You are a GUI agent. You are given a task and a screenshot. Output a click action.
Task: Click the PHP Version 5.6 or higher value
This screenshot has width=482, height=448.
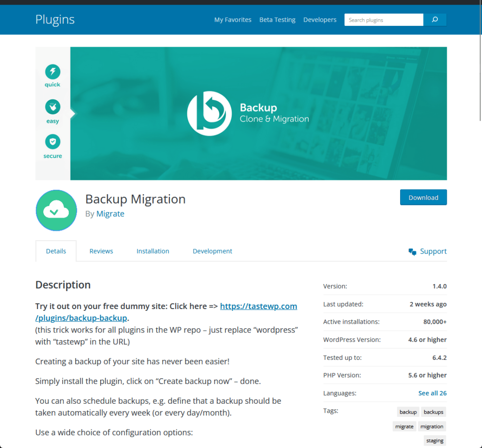coord(427,375)
